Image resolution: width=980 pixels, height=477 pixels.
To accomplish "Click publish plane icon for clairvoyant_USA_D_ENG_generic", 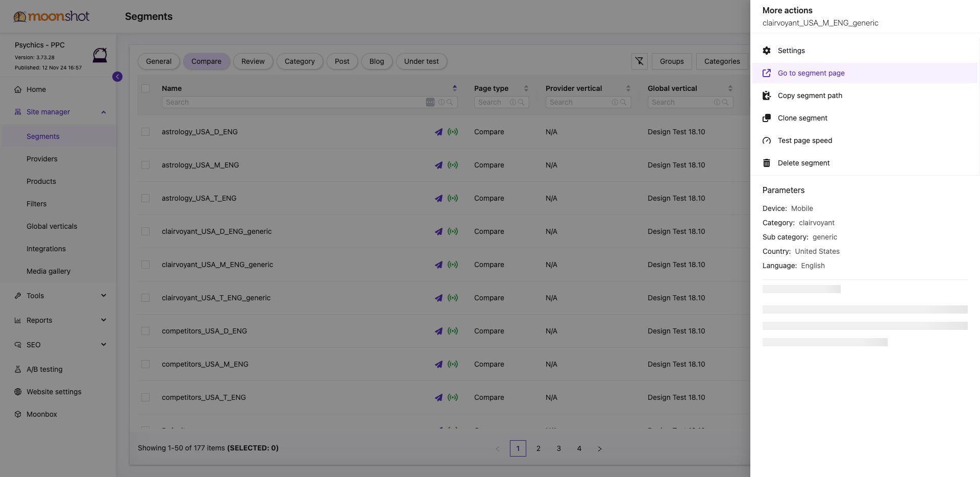I will 438,231.
